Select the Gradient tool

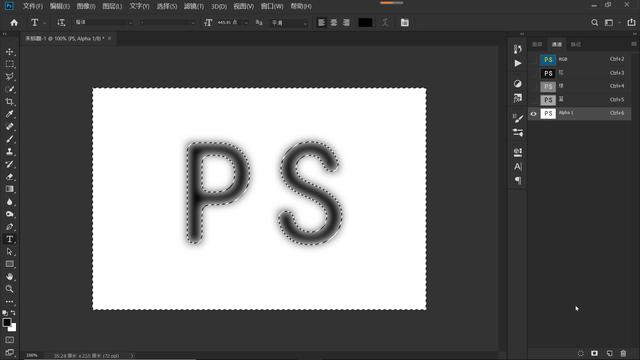pyautogui.click(x=9, y=189)
